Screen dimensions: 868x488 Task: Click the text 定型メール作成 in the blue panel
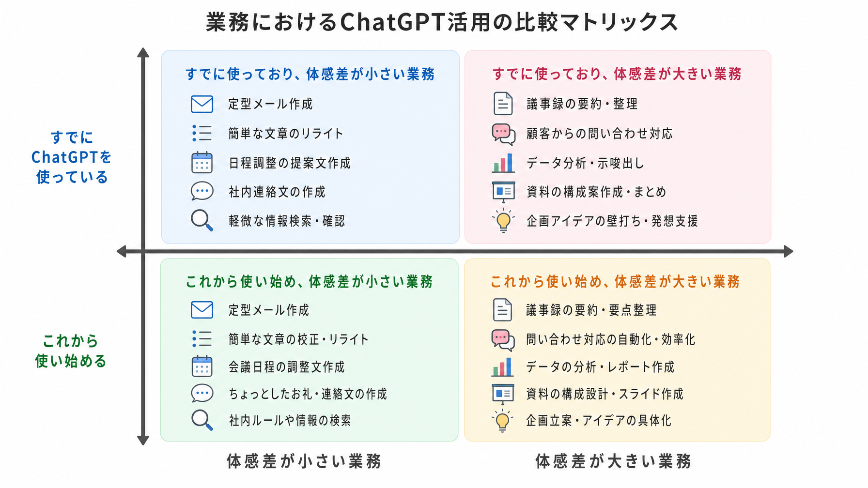(271, 104)
